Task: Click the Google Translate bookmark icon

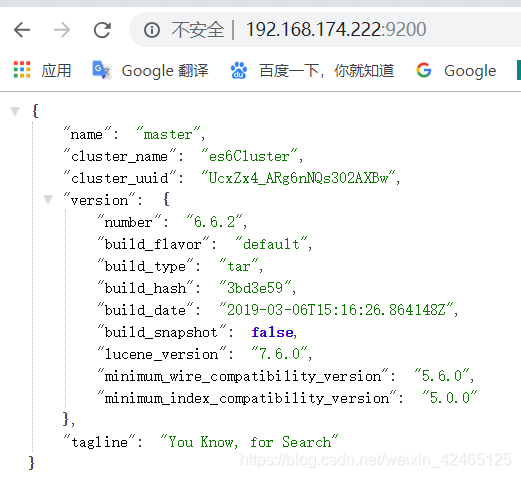Action: coord(101,70)
